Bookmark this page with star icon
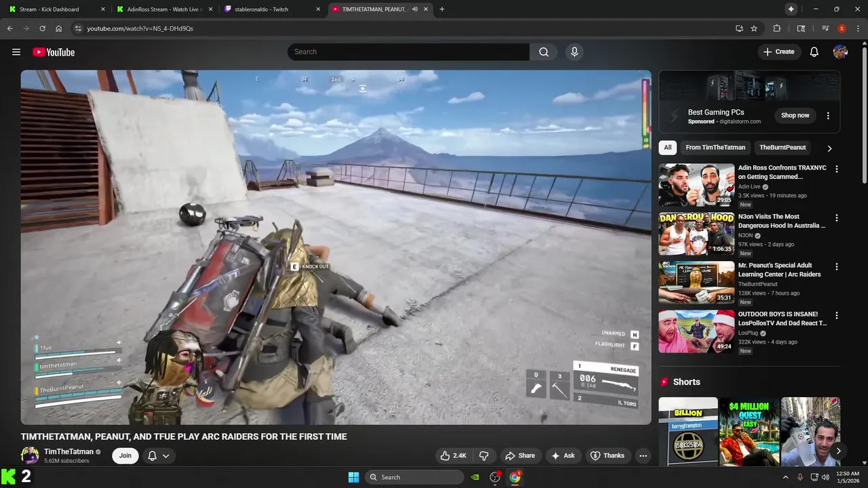 pos(754,28)
